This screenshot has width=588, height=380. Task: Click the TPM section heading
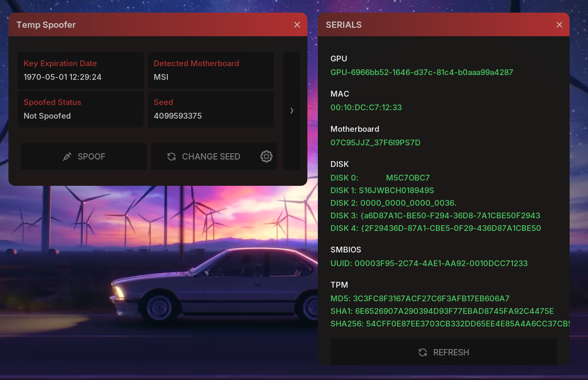(x=339, y=285)
